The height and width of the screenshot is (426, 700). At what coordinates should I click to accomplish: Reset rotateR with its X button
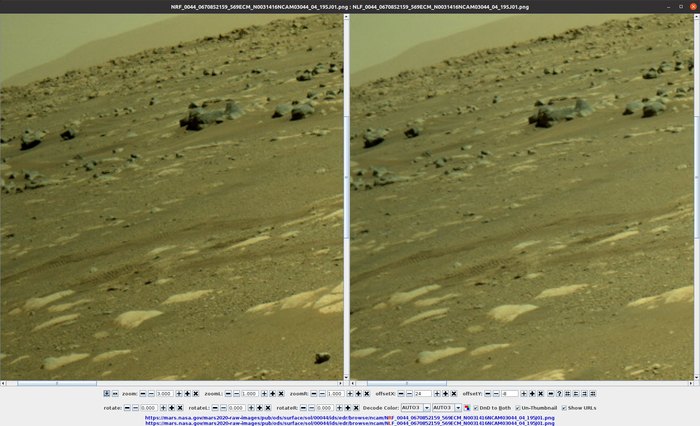tap(356, 408)
